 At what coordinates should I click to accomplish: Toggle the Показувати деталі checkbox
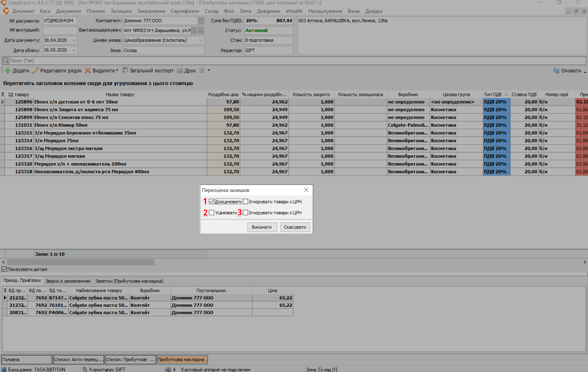4,269
